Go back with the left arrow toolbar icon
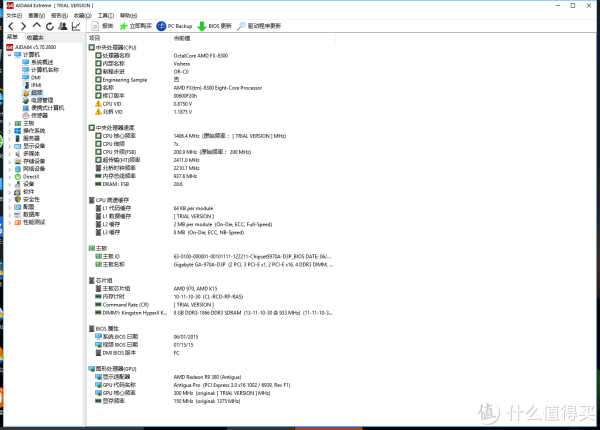 point(11,26)
